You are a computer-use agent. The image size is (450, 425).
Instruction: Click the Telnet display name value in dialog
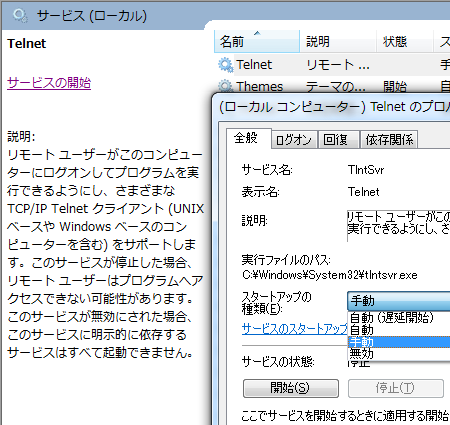coord(364,192)
